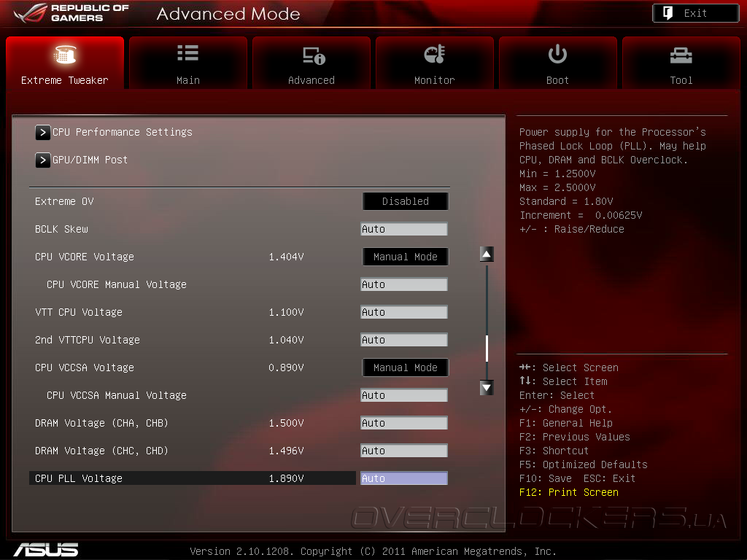Click CPU VCCSA Manual Voltage label
Screen dimensions: 747x560
point(117,395)
